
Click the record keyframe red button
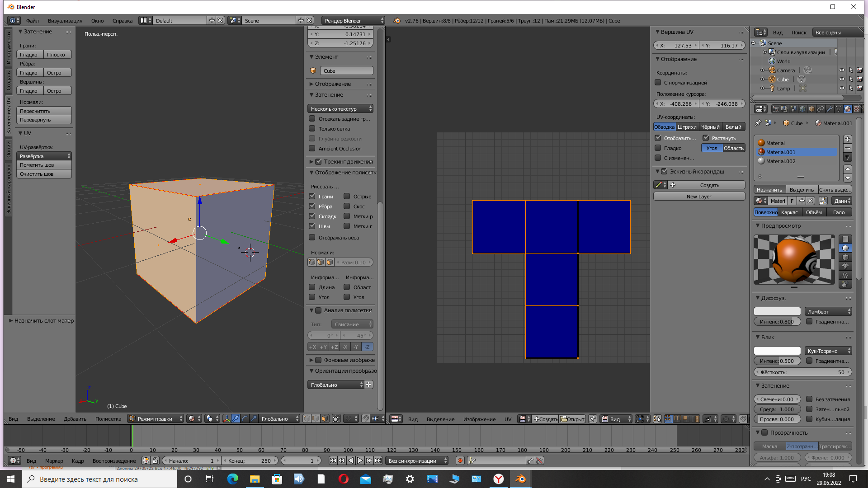click(x=460, y=460)
